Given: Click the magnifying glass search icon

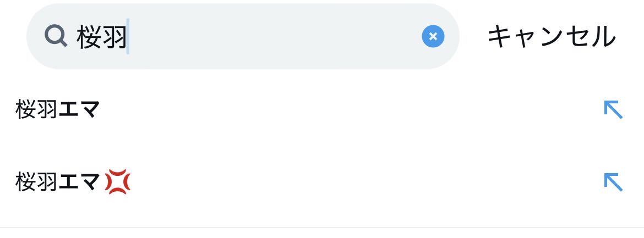Looking at the screenshot, I should [x=56, y=37].
